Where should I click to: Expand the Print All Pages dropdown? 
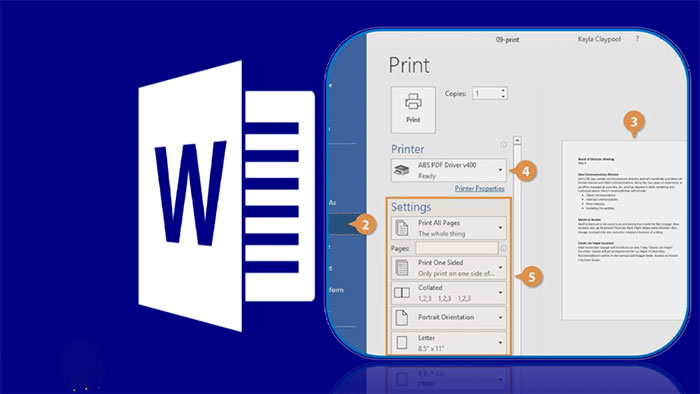click(449, 228)
